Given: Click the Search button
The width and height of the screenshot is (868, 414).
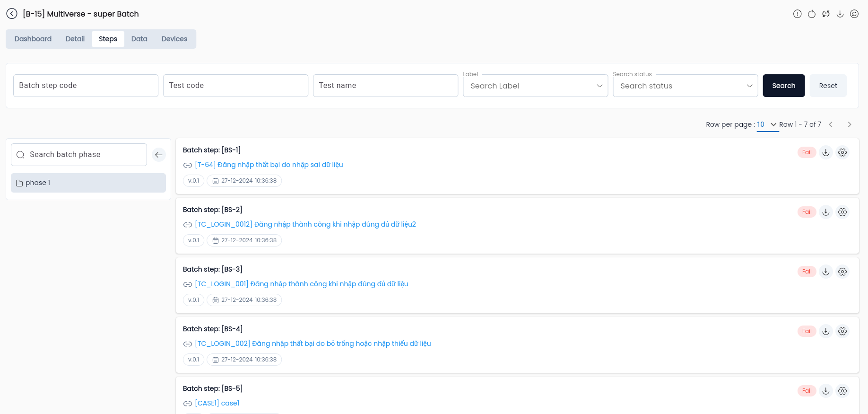Looking at the screenshot, I should coord(784,86).
